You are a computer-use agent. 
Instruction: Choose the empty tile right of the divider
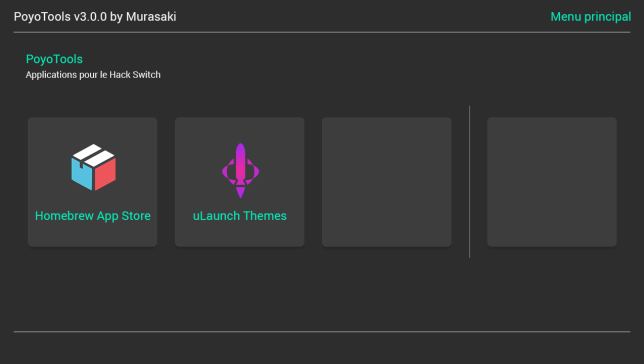tap(552, 182)
